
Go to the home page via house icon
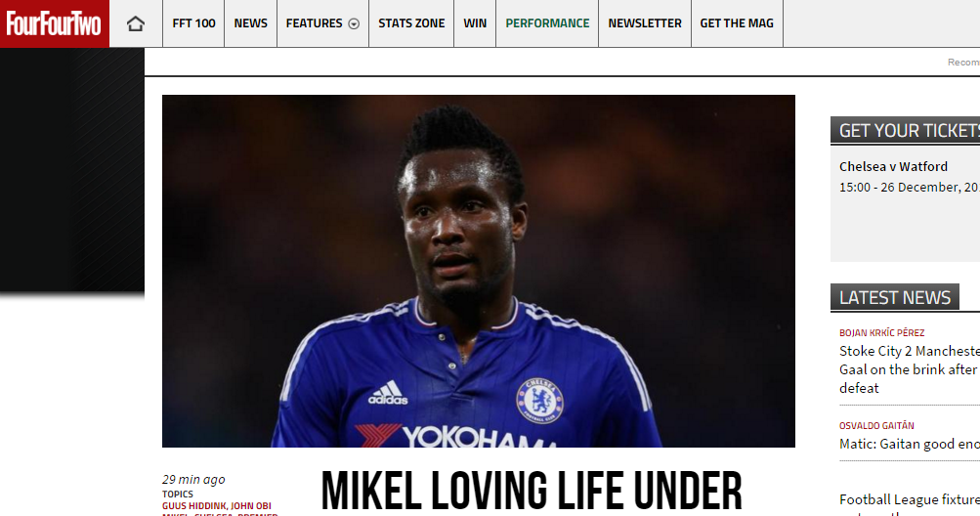pos(136,23)
